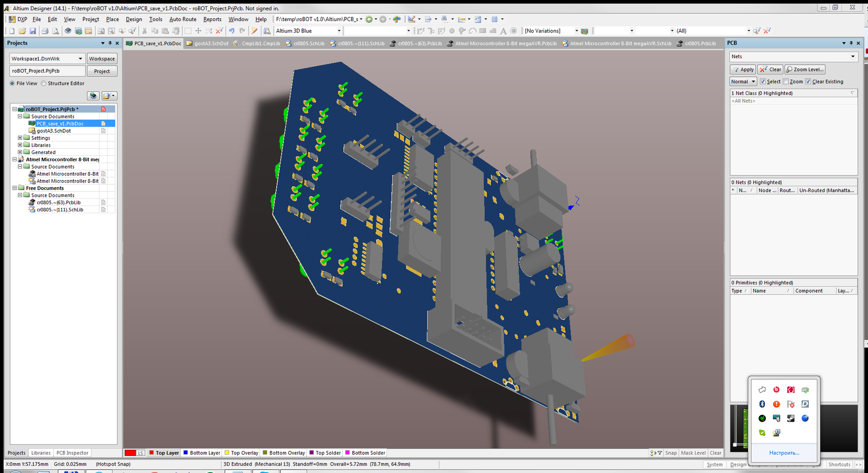Click the Move Selection crosshair icon
The image size is (868, 473).
coord(198,31)
